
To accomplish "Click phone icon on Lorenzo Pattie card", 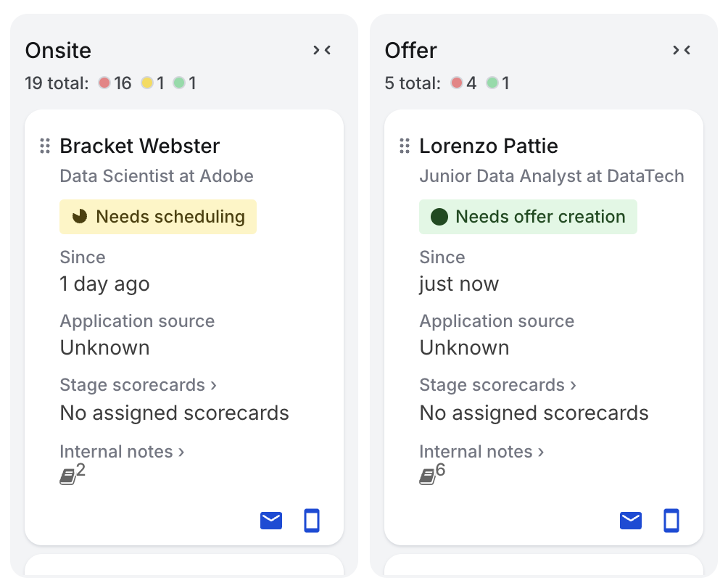I will pyautogui.click(x=671, y=521).
